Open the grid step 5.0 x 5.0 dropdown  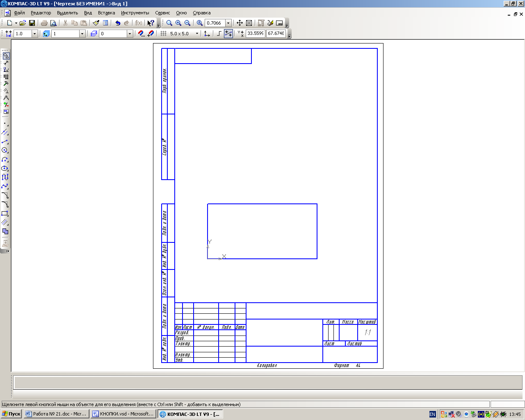[x=197, y=34]
